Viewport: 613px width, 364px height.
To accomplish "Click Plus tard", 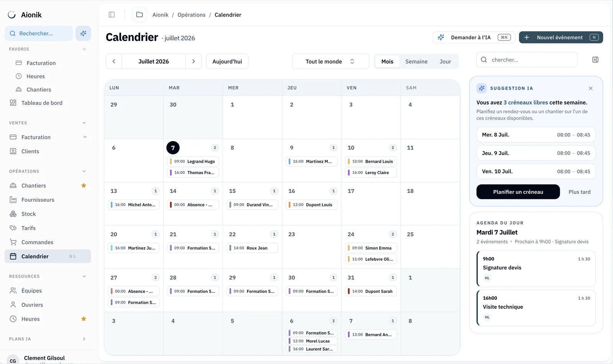I will coord(579,192).
